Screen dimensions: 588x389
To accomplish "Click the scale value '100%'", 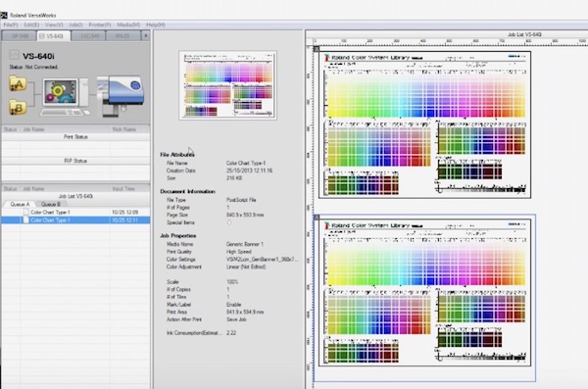I will 232,282.
